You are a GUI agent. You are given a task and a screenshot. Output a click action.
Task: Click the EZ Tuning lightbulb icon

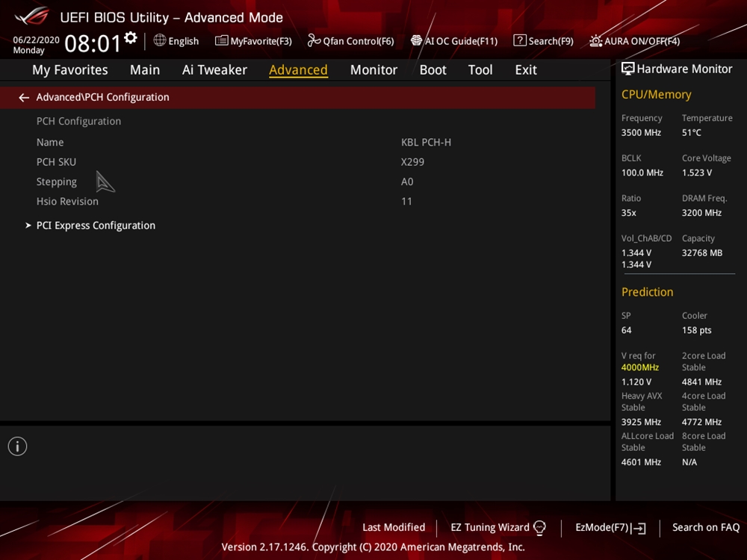click(539, 528)
